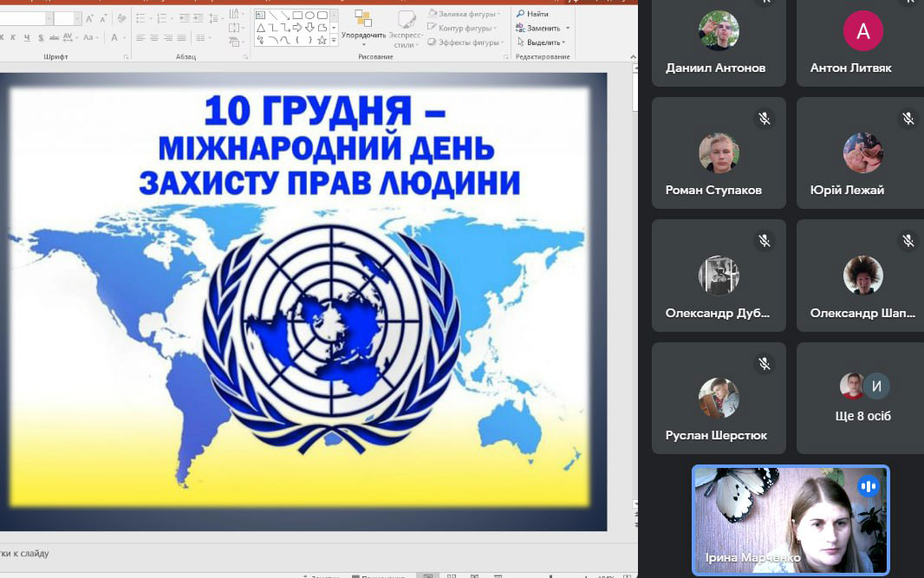Open the columns options
Viewport: 924px width, 578px height.
click(202, 38)
